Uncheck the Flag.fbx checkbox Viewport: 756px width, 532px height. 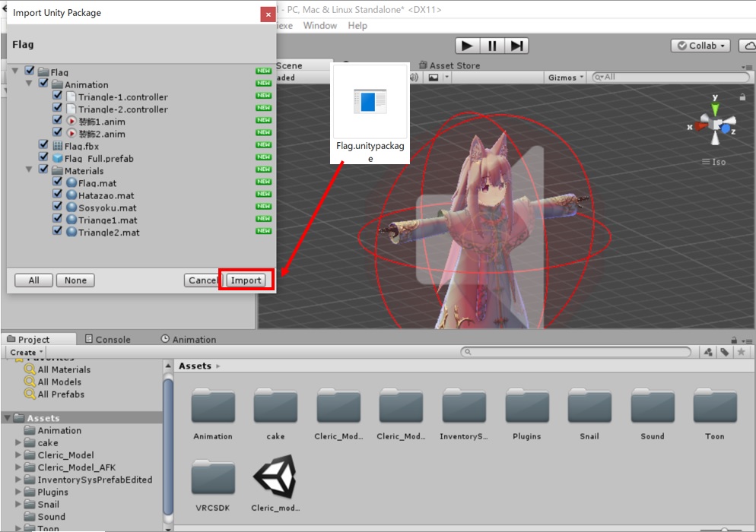click(x=44, y=146)
